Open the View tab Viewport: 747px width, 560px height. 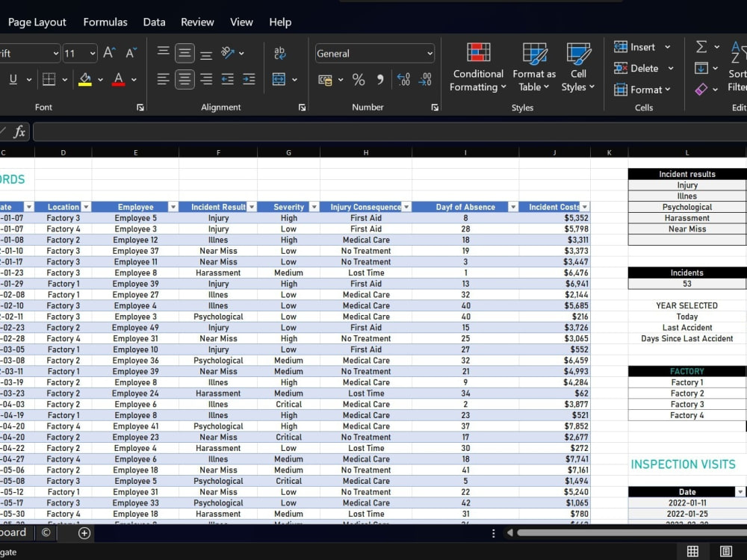click(x=241, y=22)
